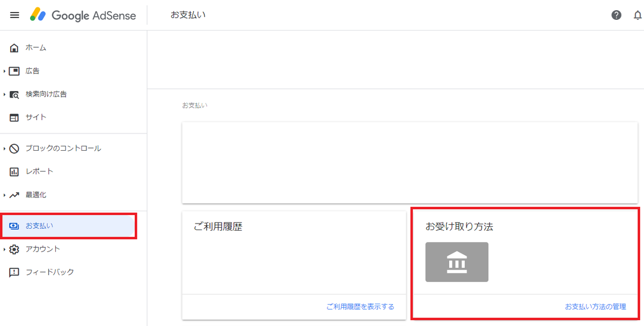
Task: Select the ホーム (Home) house icon
Action: [x=13, y=47]
